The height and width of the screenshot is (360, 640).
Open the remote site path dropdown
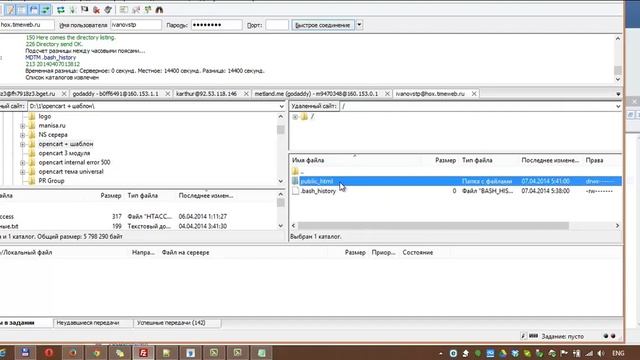pyautogui.click(x=618, y=107)
